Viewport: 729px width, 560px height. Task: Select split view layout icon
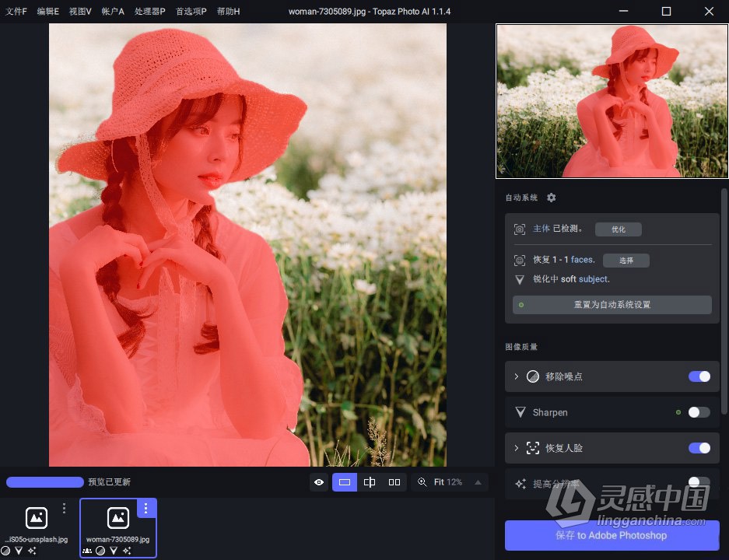[370, 482]
